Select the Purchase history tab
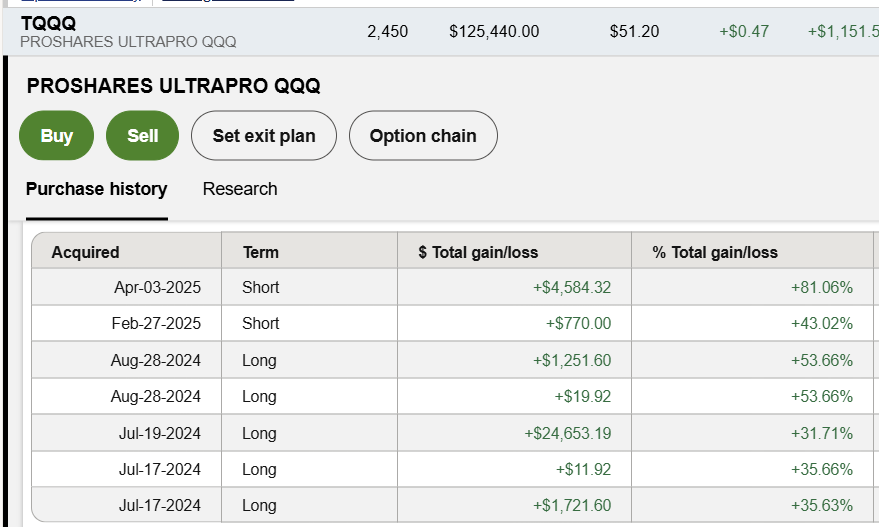The width and height of the screenshot is (879, 527). coord(96,189)
